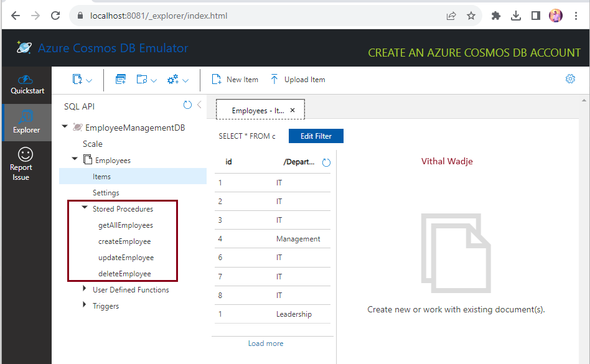
Task: Expand the User Defined Functions node
Action: [x=85, y=289]
